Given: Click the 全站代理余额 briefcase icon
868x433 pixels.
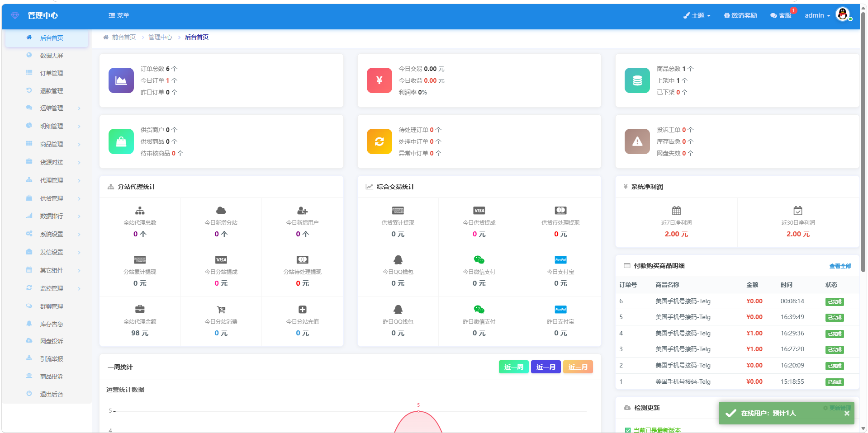Looking at the screenshot, I should [x=140, y=309].
